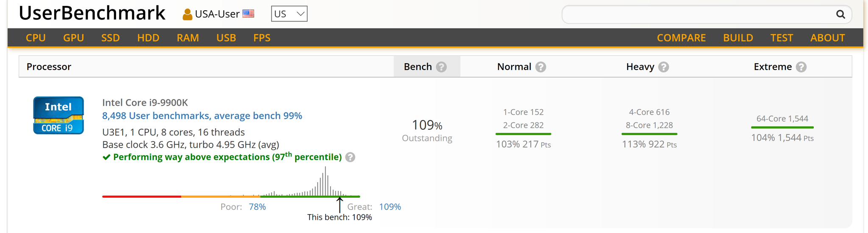Open the COMPARE page
The height and width of the screenshot is (233, 868).
(x=681, y=38)
